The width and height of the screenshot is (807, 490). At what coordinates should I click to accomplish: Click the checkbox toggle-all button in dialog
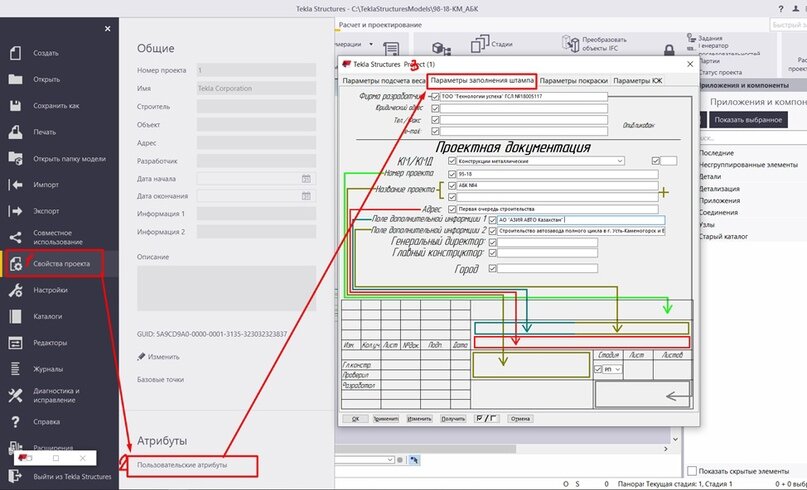click(486, 418)
